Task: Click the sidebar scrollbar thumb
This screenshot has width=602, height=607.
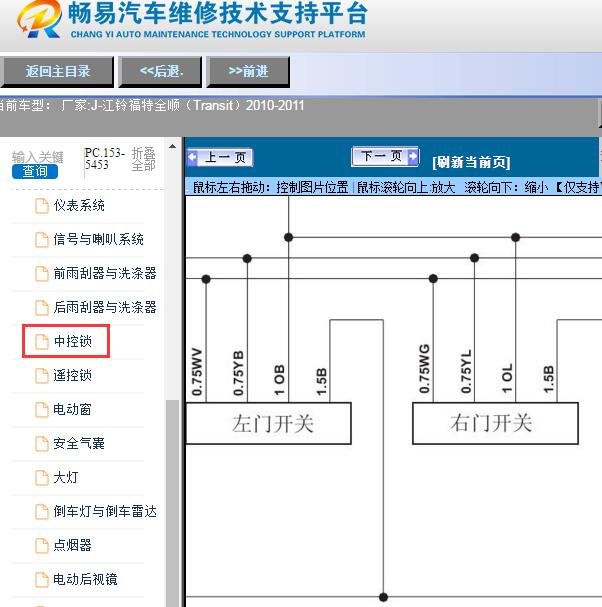Action: point(172,503)
